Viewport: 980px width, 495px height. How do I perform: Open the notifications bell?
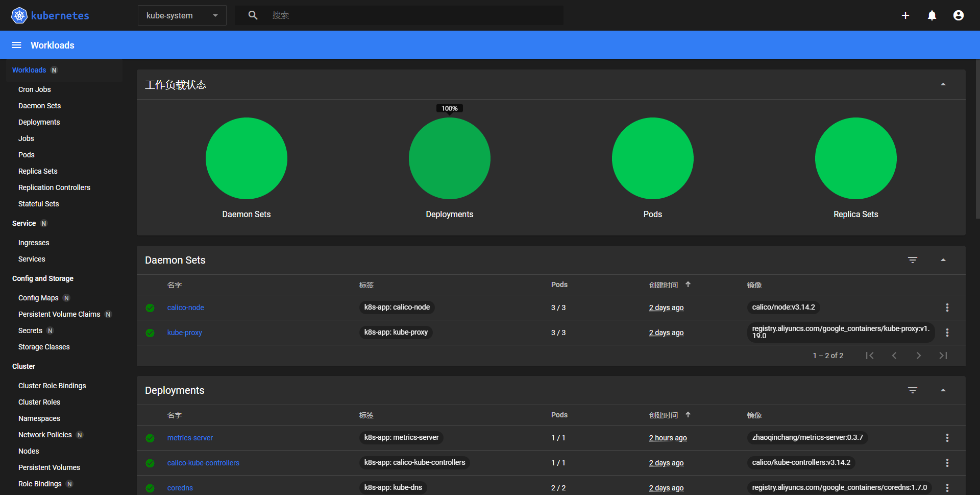tap(932, 15)
